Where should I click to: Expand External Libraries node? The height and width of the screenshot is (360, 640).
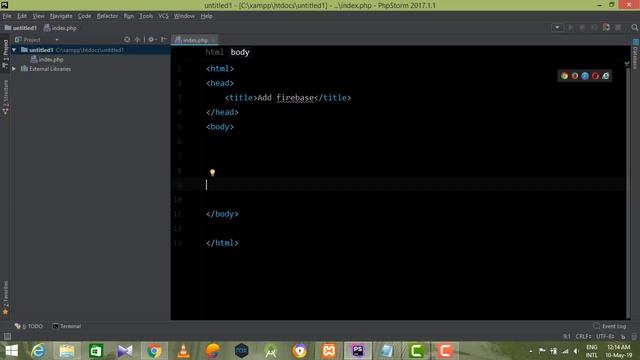pos(14,69)
